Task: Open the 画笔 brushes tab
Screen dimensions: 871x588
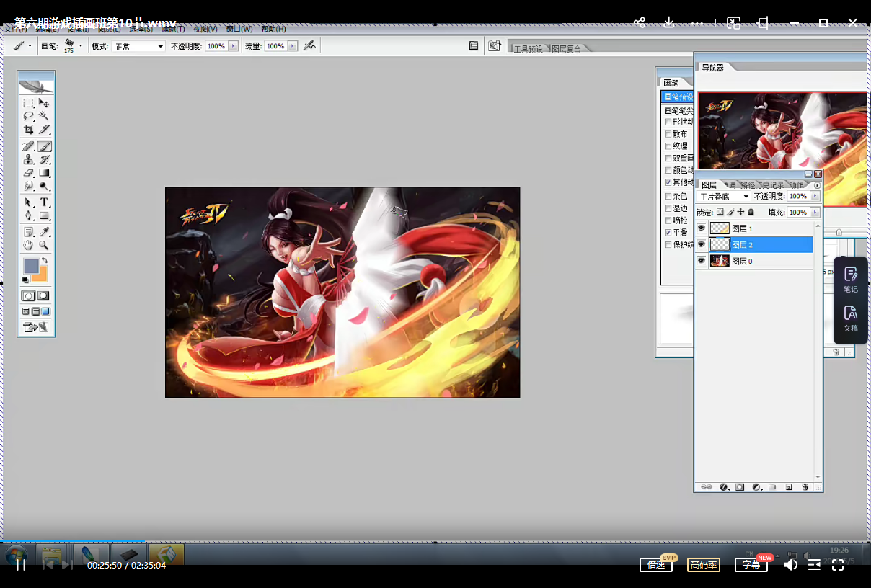Action: tap(671, 83)
